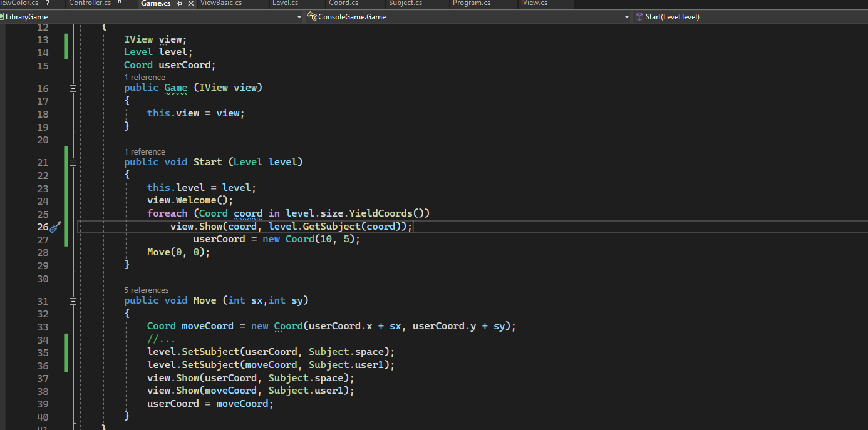Open '5 references' CodeLens above Move method
The width and height of the screenshot is (868, 430).
click(147, 290)
